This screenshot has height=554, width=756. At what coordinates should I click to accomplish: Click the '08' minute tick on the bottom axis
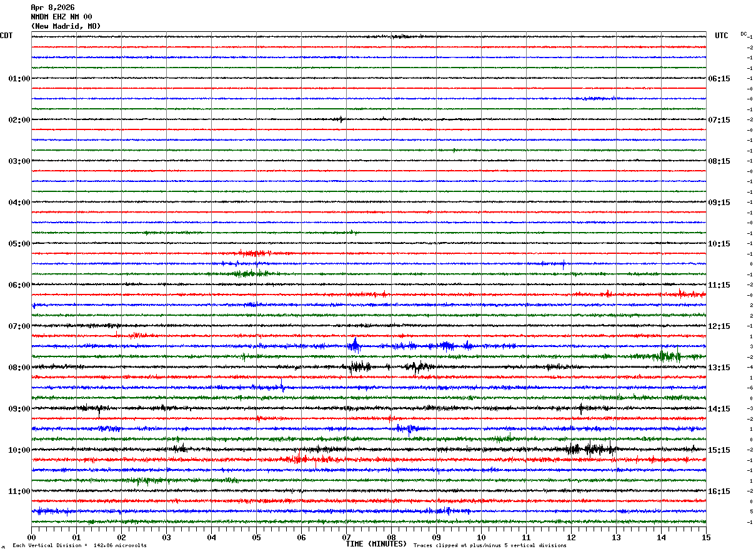click(391, 537)
